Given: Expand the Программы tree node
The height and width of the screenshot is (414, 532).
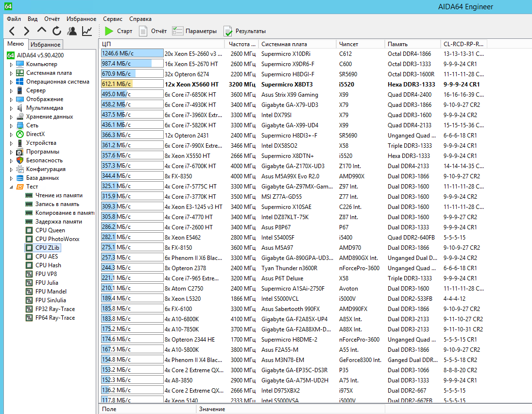Looking at the screenshot, I should click(x=11, y=152).
